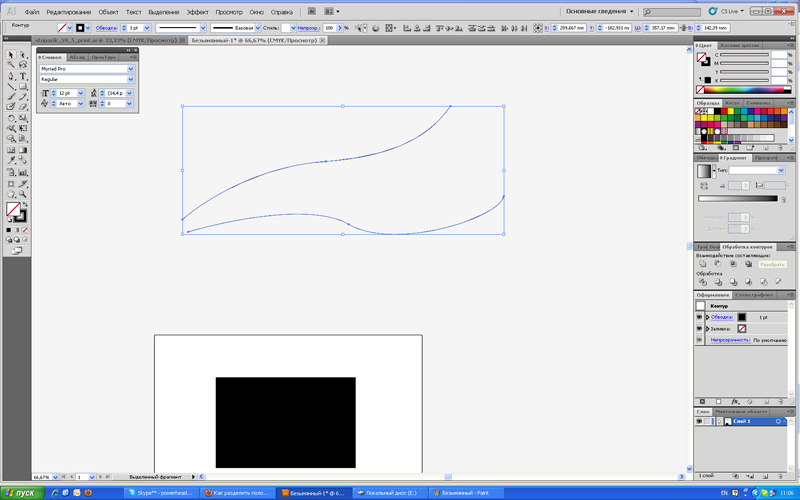Click the Обводка link in the control bar
The height and width of the screenshot is (500, 800).
point(106,28)
